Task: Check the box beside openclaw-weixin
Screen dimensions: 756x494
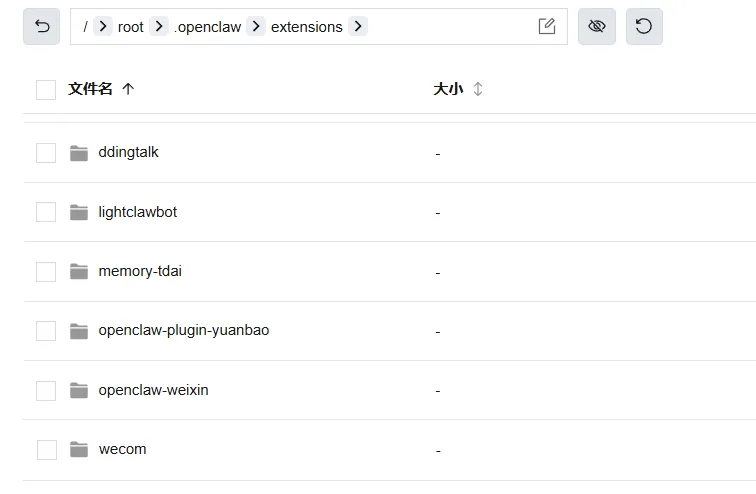Action: click(x=46, y=391)
